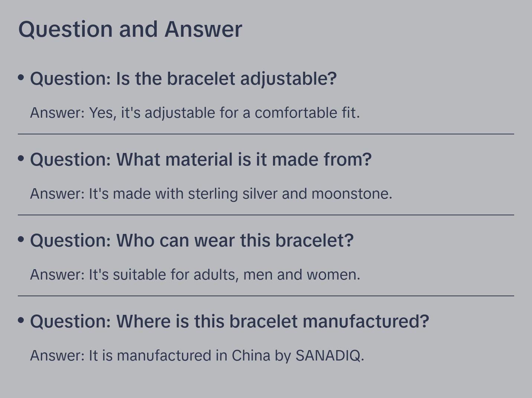Click the bullet before the "Who can wear" question
Screen dimensions: 532x398
click(21, 239)
